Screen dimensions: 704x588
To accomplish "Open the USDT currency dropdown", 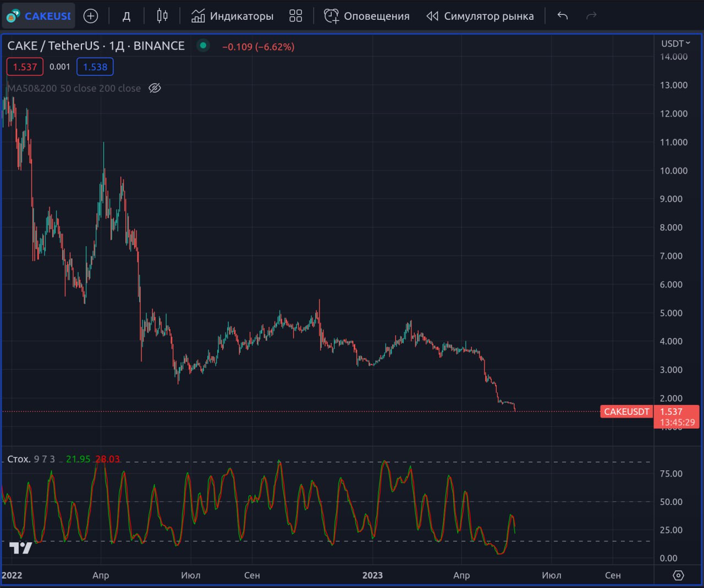I will 675,43.
